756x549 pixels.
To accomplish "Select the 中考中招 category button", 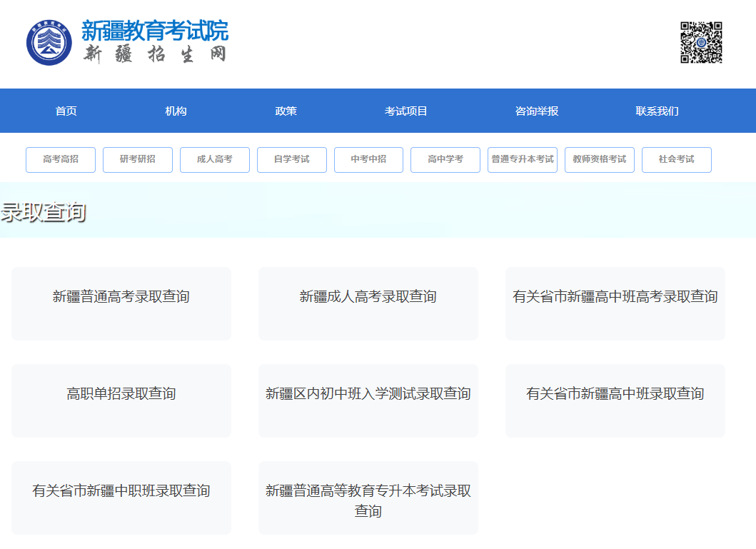I will click(368, 159).
